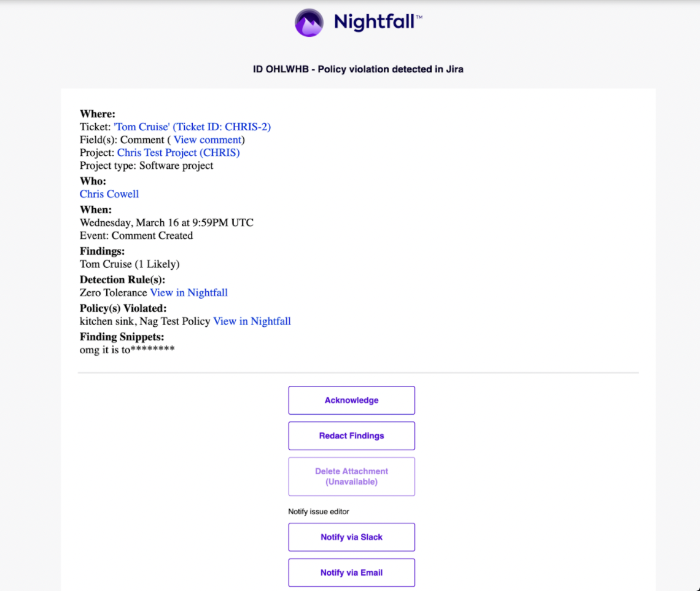700x591 pixels.
Task: Click the policy violation ID OHLWHB heading
Action: click(358, 69)
